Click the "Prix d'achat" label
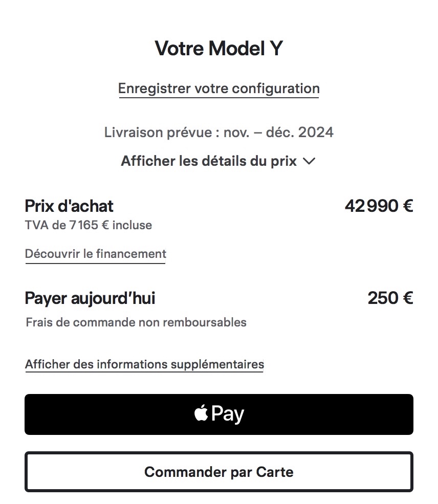The height and width of the screenshot is (504, 438). [x=69, y=206]
